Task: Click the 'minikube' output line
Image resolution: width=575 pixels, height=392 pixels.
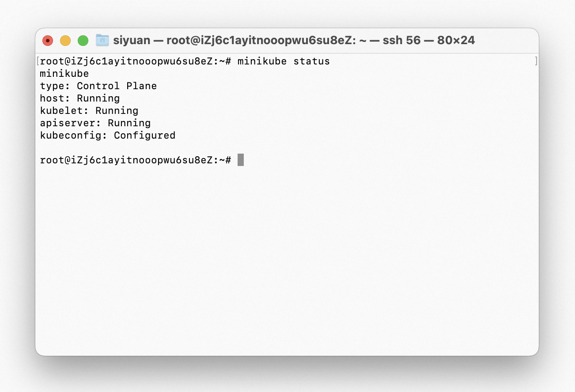Action: [64, 73]
